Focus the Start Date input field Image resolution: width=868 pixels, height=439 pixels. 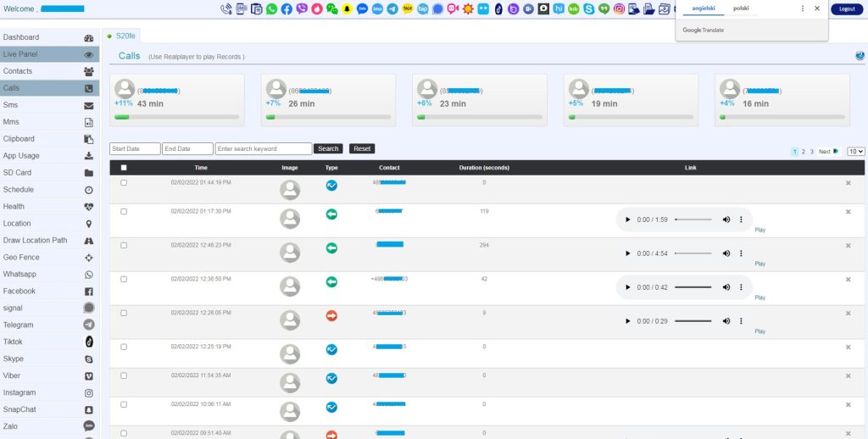(135, 148)
